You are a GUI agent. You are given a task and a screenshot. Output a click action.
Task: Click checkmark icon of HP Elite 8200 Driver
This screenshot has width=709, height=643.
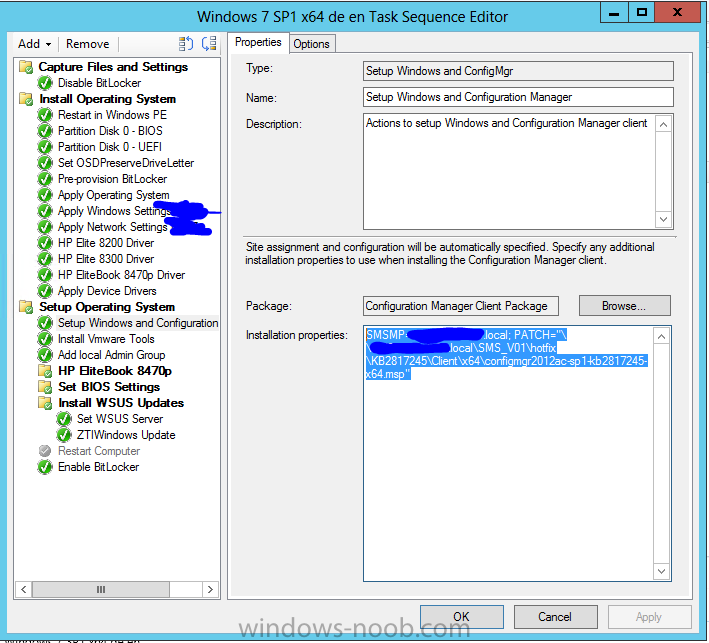tap(45, 243)
